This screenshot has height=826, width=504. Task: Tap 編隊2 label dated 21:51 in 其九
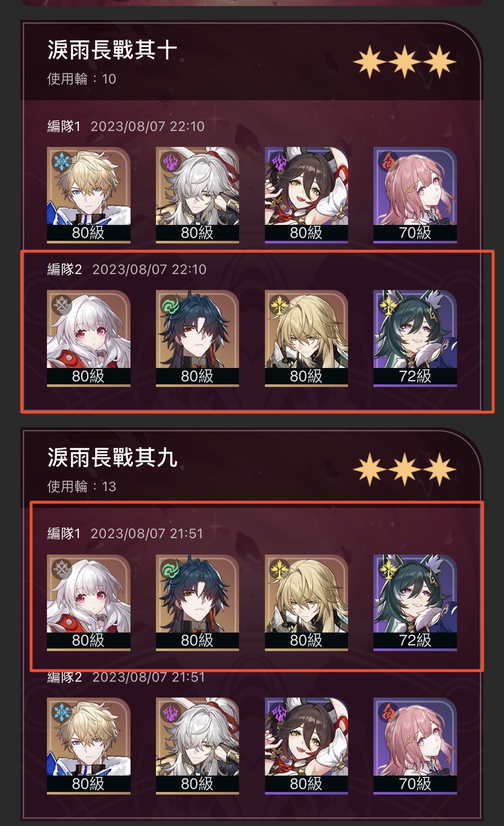(64, 677)
